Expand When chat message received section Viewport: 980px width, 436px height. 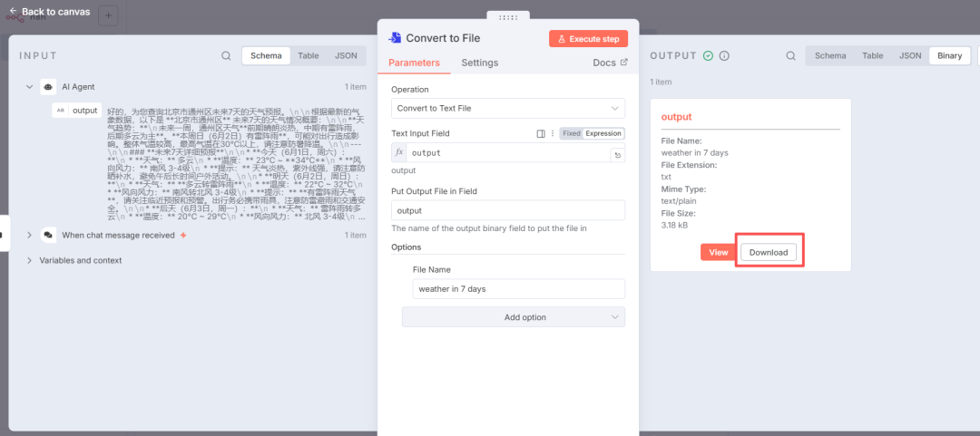(x=29, y=235)
